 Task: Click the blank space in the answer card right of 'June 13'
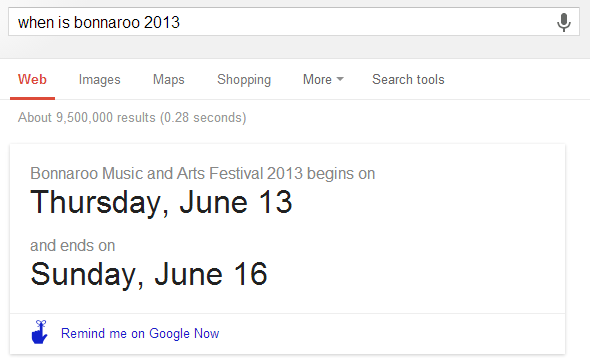[x=425, y=202]
